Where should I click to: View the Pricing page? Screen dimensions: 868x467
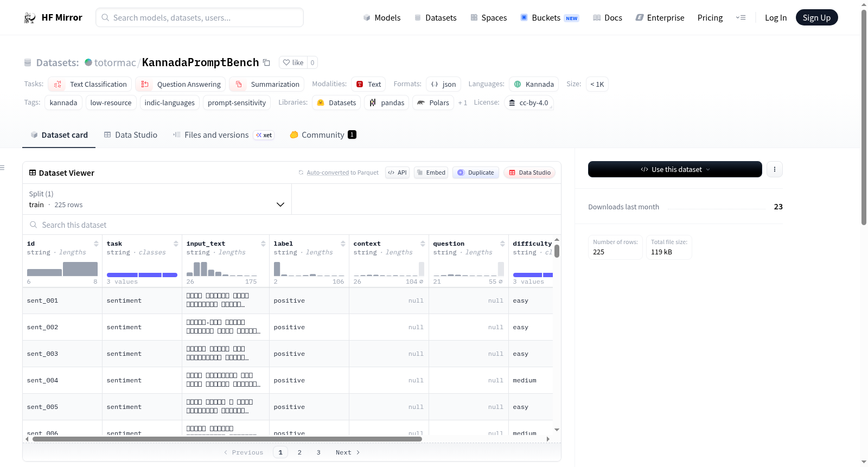point(710,18)
